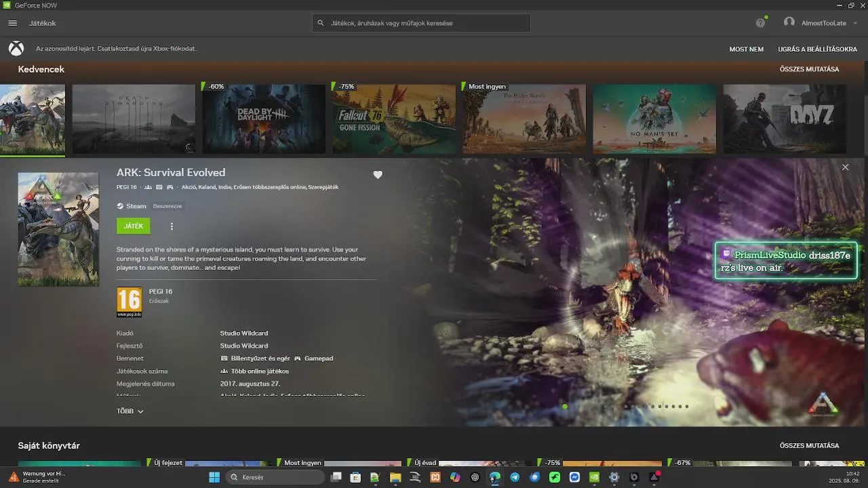
Task: Click the Xbox logo icon in banner
Action: pos(16,49)
